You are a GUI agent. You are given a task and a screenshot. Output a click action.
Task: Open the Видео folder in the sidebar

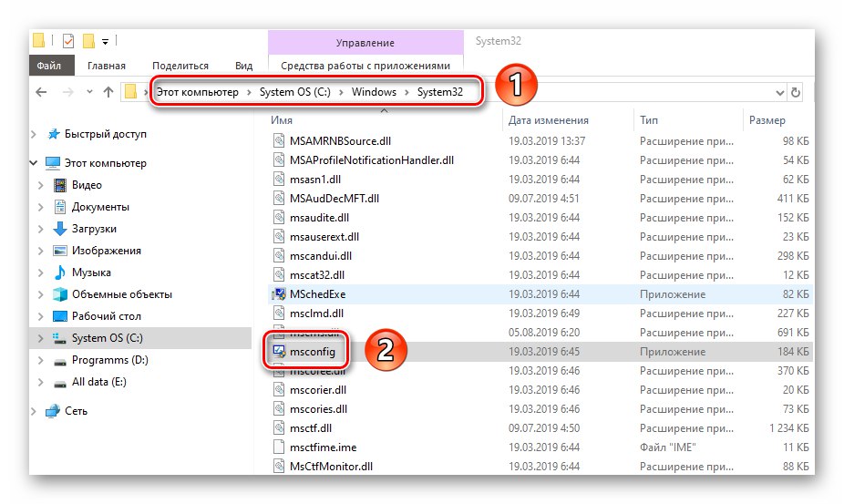tap(87, 185)
